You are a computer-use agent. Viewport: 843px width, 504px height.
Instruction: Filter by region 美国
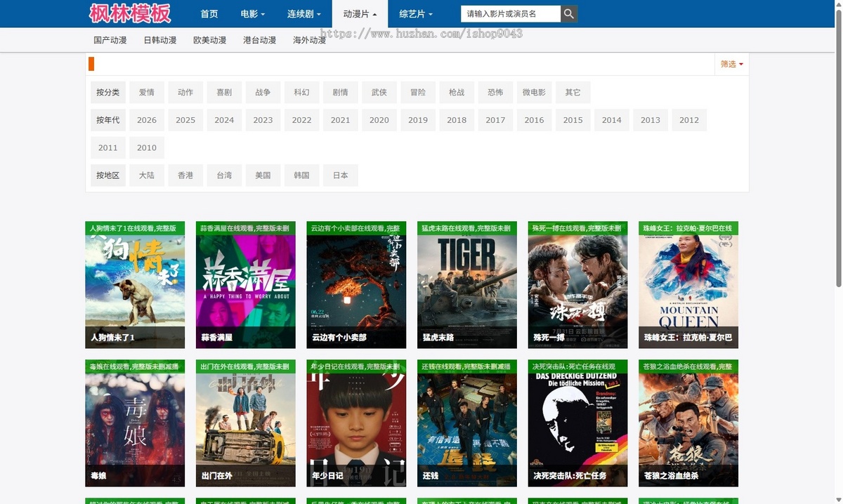(x=263, y=175)
